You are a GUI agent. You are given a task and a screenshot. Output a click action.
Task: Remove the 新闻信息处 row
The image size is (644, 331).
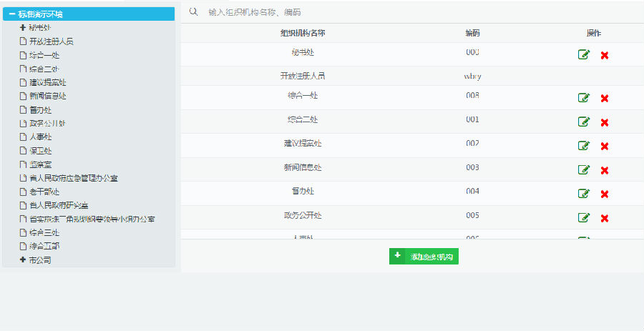point(605,170)
